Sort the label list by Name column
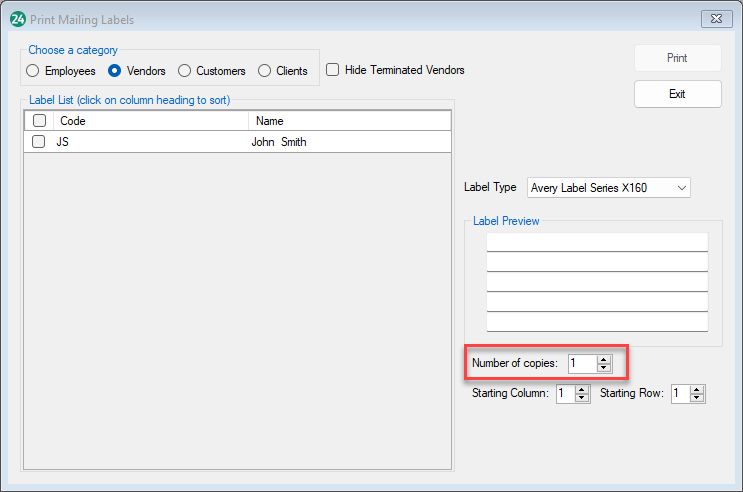This screenshot has height=492, width=743. 348,121
